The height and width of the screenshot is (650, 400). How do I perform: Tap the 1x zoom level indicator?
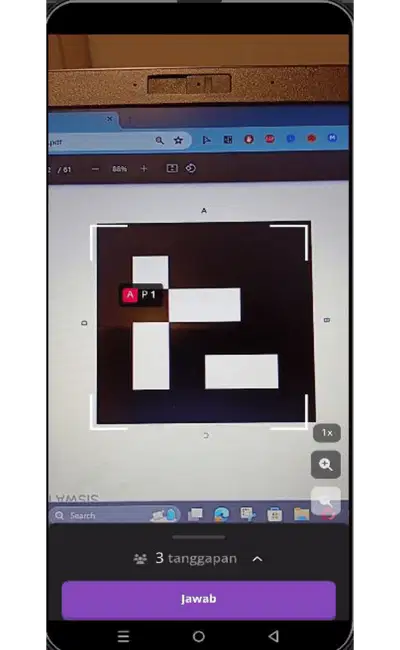click(x=327, y=433)
